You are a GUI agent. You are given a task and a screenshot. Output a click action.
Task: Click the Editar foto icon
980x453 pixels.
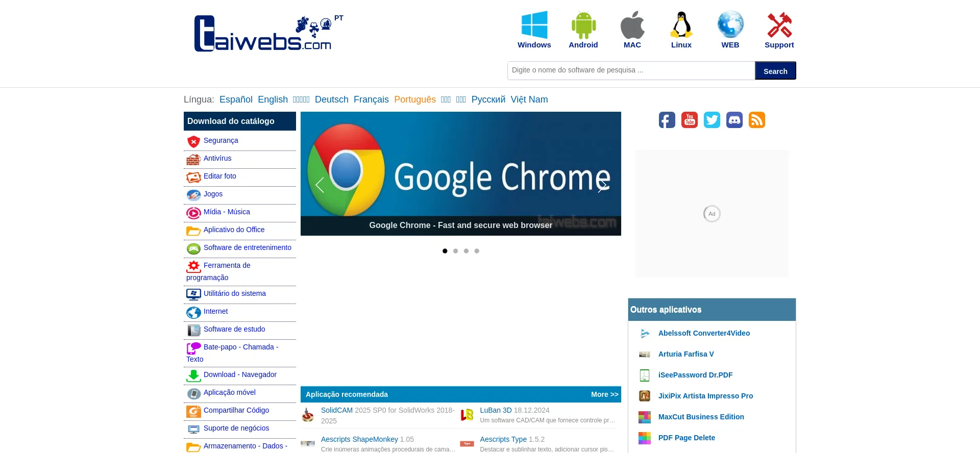click(193, 178)
